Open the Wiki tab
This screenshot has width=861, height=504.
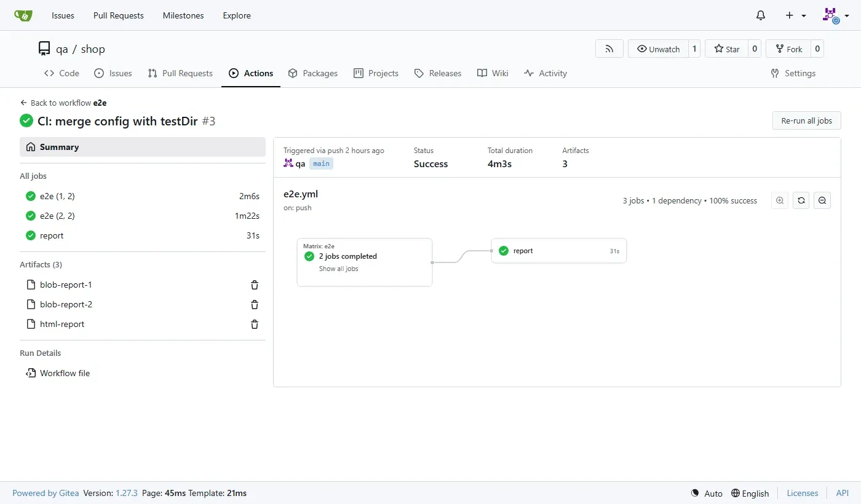point(493,73)
